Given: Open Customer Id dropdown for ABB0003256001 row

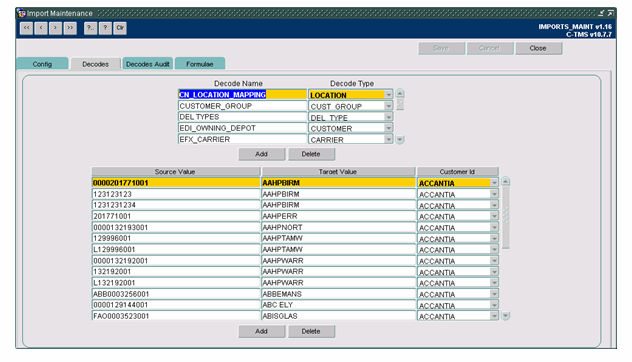Looking at the screenshot, I should (494, 294).
